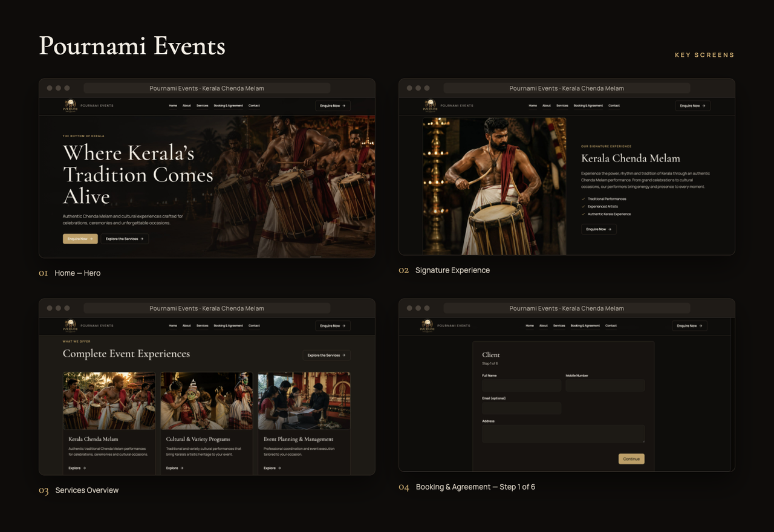Select Services in the Booking form screen navigation

click(x=559, y=326)
